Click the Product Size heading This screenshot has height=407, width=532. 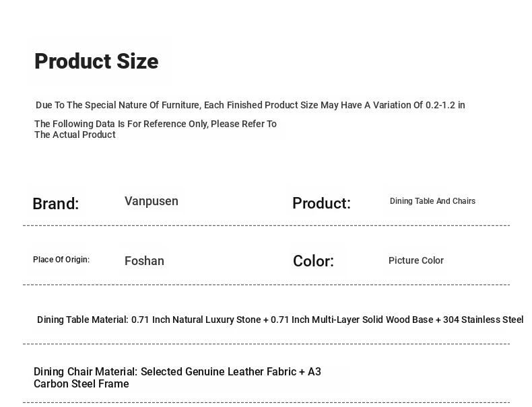[96, 61]
